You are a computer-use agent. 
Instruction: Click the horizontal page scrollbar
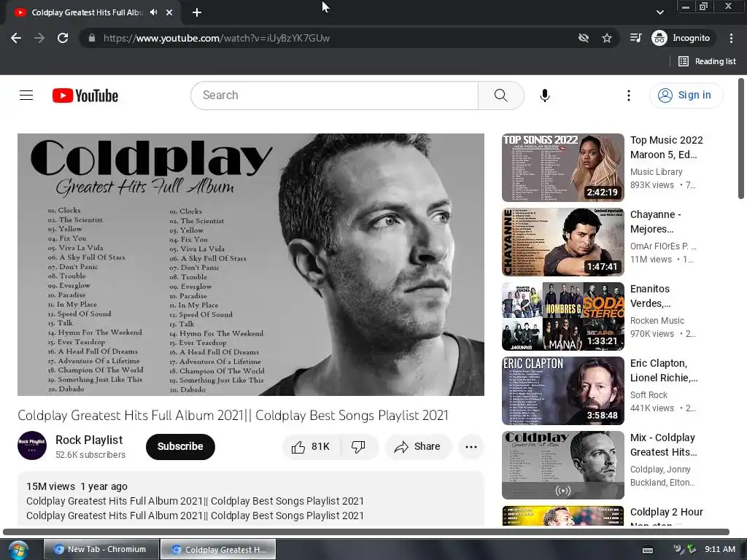[x=366, y=532]
